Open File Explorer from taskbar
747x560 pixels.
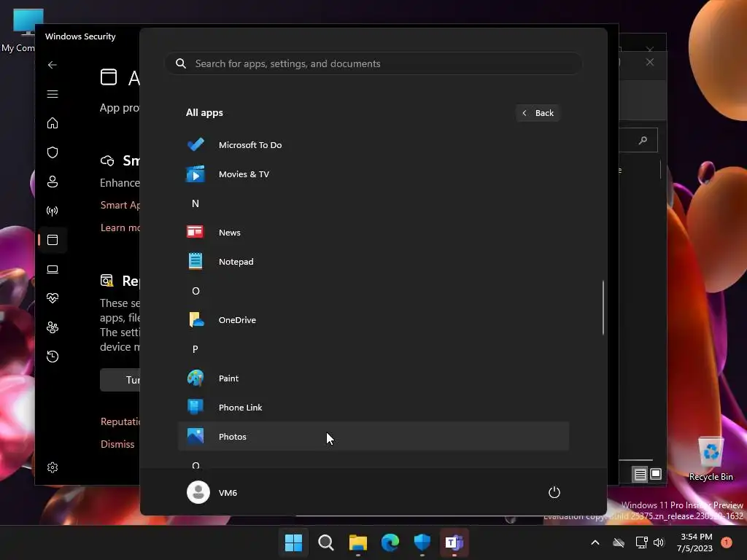coord(357,542)
